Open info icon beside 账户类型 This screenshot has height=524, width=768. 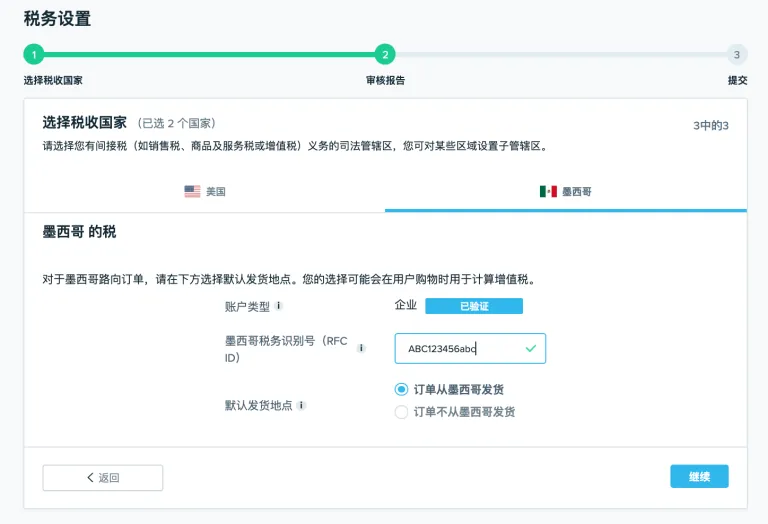tap(279, 306)
